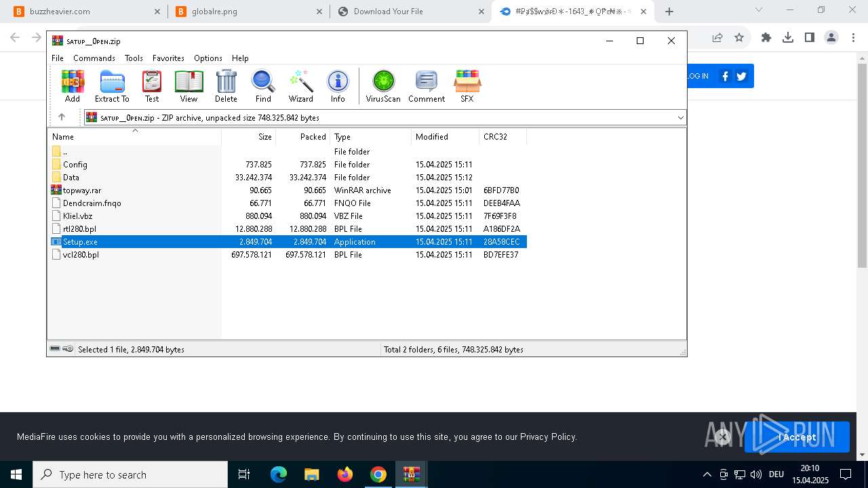Select the Data folder
This screenshot has height=488, width=868.
click(x=287, y=178)
